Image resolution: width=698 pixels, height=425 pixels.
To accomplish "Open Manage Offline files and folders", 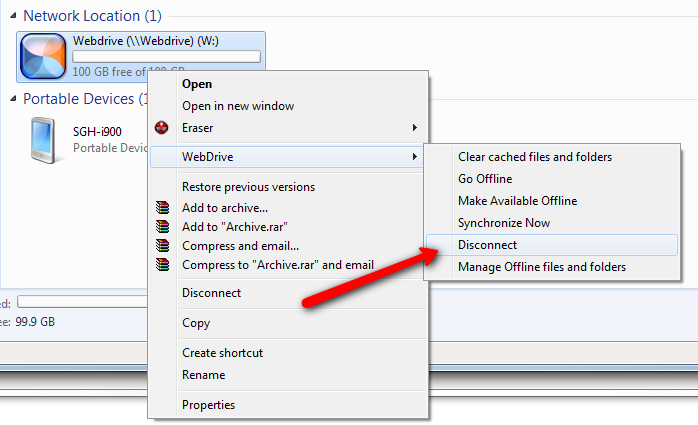I will tap(541, 267).
